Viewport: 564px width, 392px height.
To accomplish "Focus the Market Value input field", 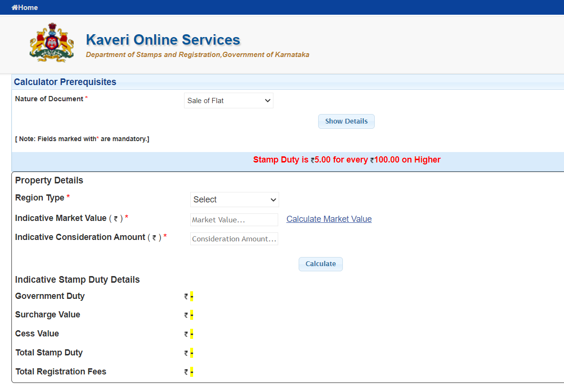I will click(234, 220).
